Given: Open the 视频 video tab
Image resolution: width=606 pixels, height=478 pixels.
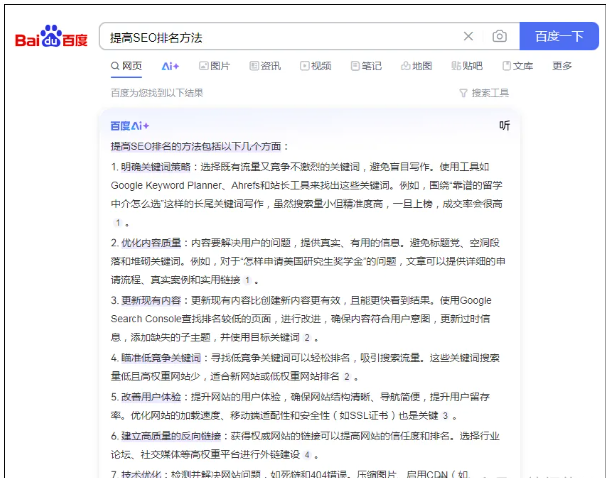Looking at the screenshot, I should click(x=315, y=66).
